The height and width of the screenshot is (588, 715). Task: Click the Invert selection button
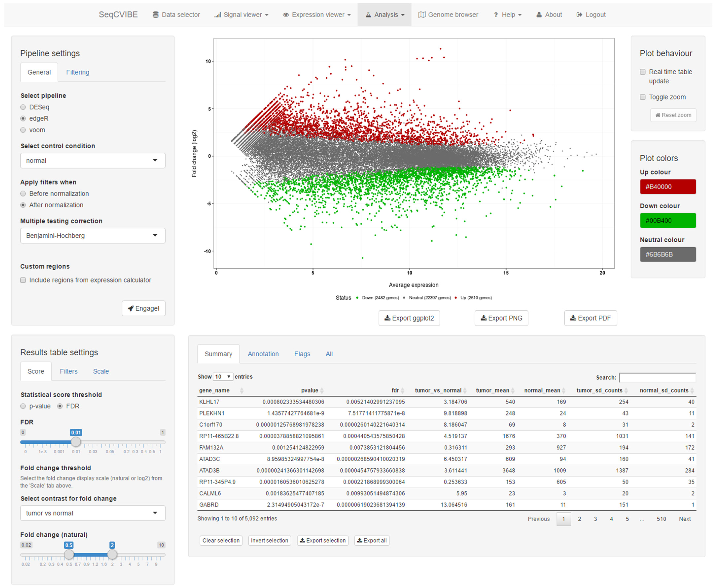pyautogui.click(x=269, y=541)
